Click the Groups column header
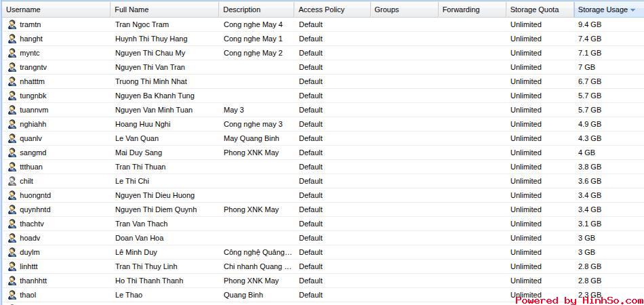Image resolution: width=644 pixels, height=305 pixels. coord(386,9)
